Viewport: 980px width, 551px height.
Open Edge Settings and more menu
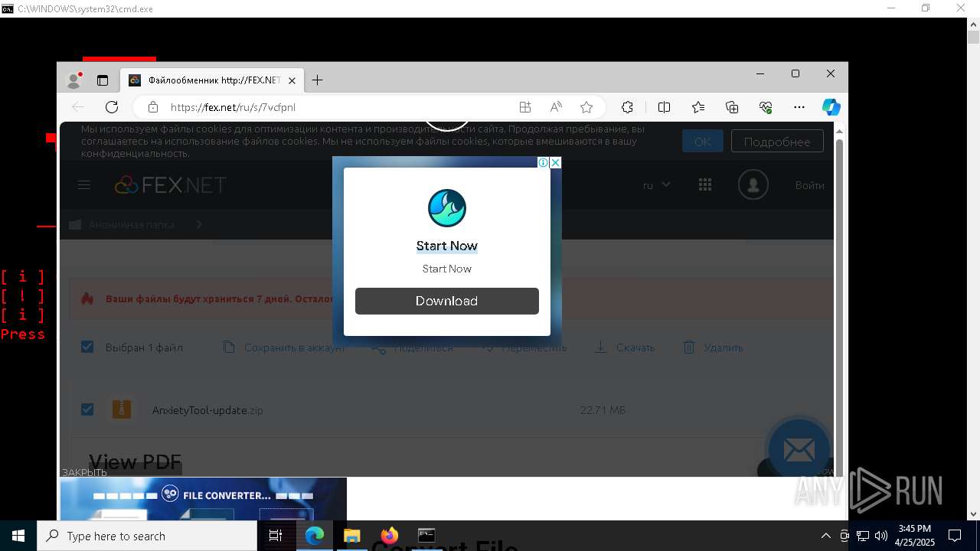tap(799, 107)
